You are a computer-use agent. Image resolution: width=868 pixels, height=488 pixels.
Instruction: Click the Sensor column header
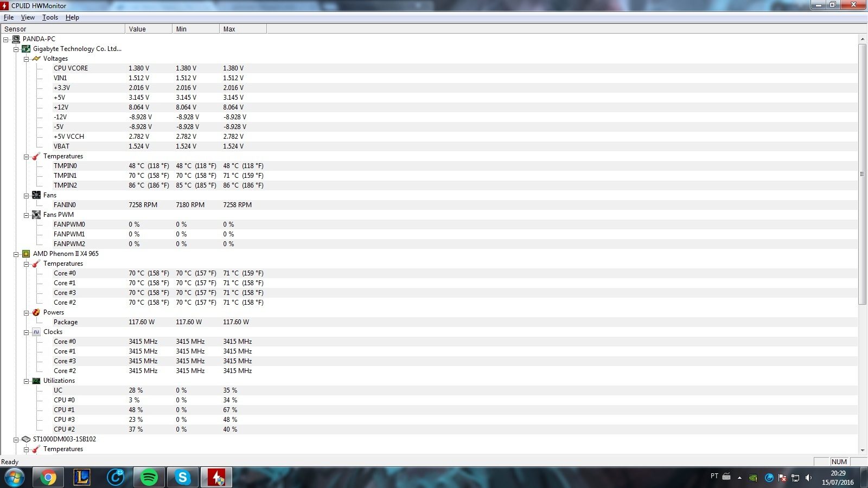point(62,29)
